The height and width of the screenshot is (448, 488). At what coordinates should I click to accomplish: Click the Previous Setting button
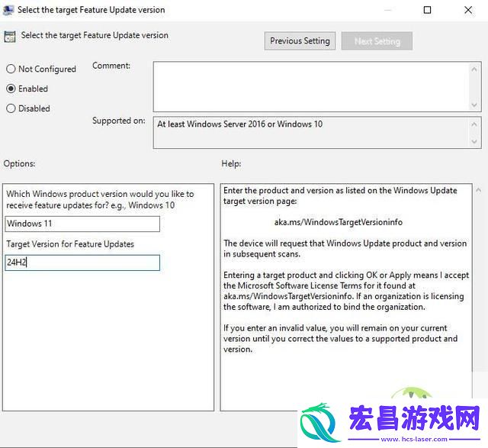click(x=300, y=40)
